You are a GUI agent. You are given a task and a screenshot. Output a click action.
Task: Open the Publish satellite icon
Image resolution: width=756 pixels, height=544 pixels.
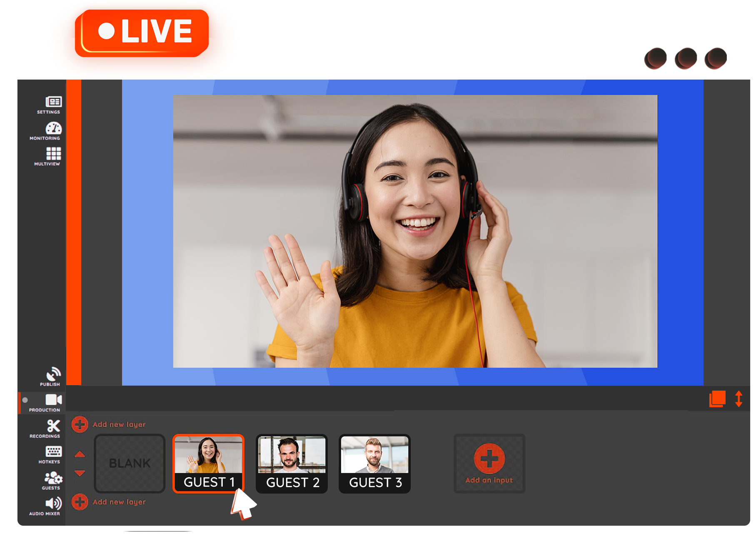click(x=53, y=374)
